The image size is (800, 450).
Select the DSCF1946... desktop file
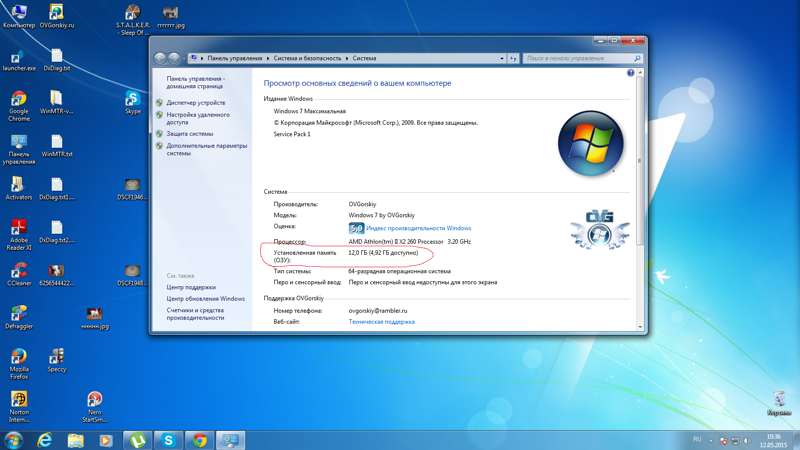pyautogui.click(x=132, y=188)
